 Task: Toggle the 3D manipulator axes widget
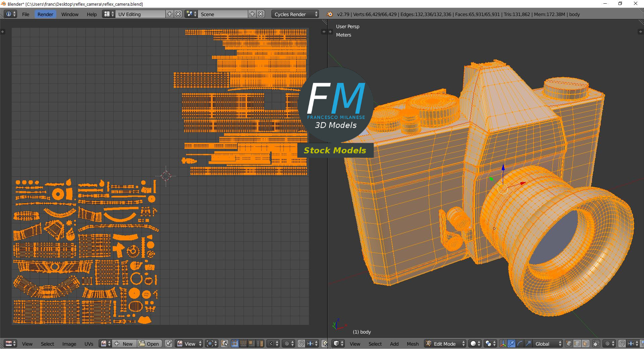pos(503,344)
